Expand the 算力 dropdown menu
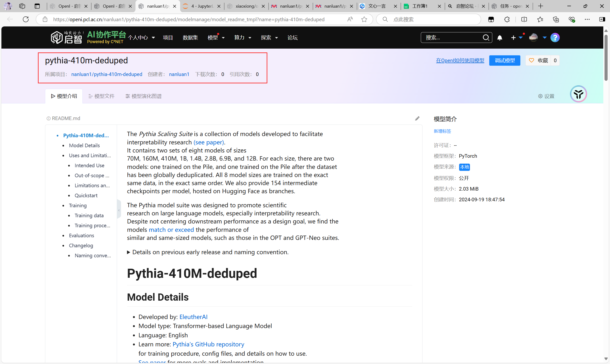Viewport: 610px width, 364px height. coord(243,38)
